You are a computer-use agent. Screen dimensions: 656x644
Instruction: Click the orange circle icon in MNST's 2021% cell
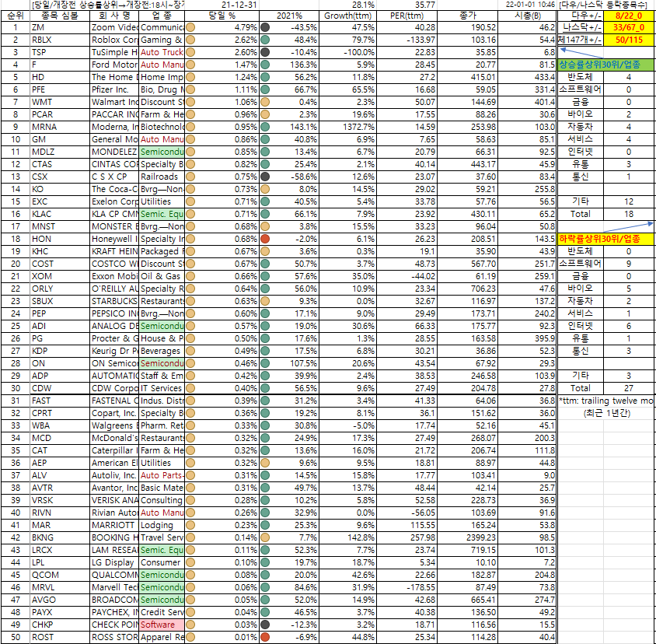click(x=265, y=226)
